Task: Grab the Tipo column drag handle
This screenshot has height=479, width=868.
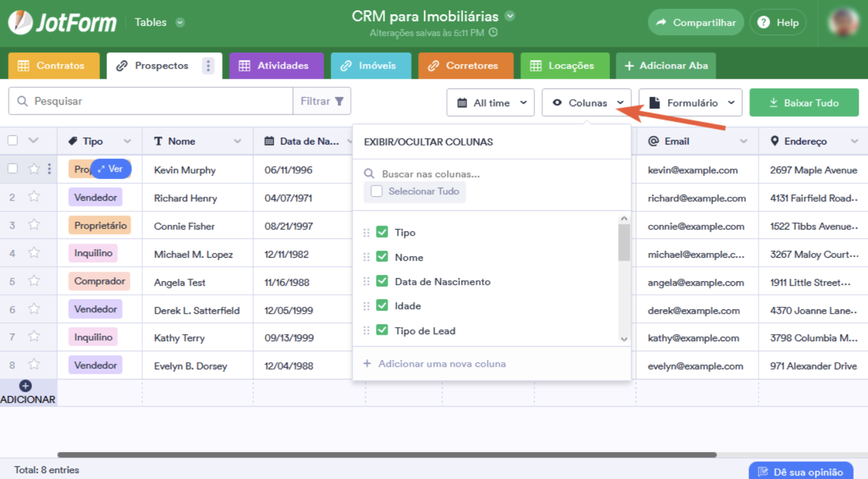Action: (367, 232)
